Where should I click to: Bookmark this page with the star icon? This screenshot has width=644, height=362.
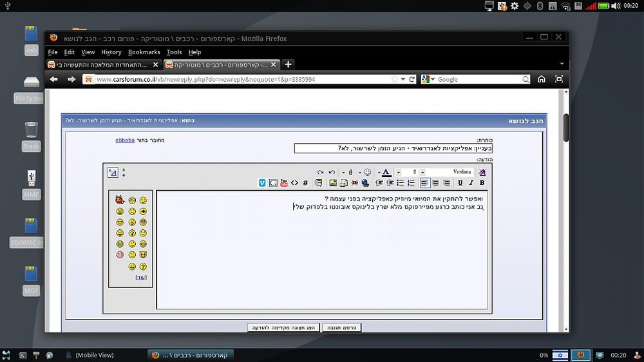pyautogui.click(x=395, y=79)
